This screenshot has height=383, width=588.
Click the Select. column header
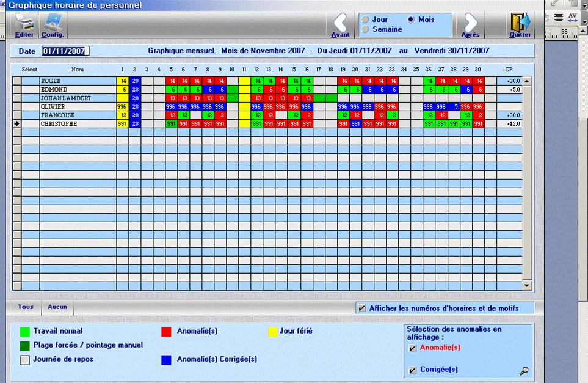[x=30, y=70]
